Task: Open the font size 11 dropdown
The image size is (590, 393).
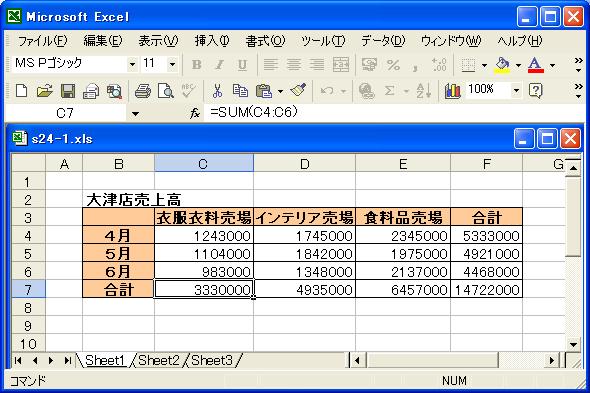Action: pos(172,64)
